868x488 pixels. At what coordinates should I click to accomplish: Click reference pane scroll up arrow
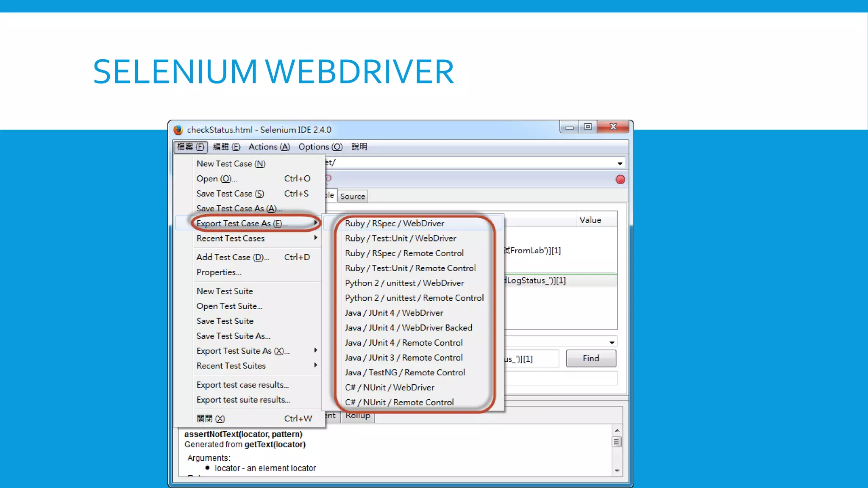[617, 430]
